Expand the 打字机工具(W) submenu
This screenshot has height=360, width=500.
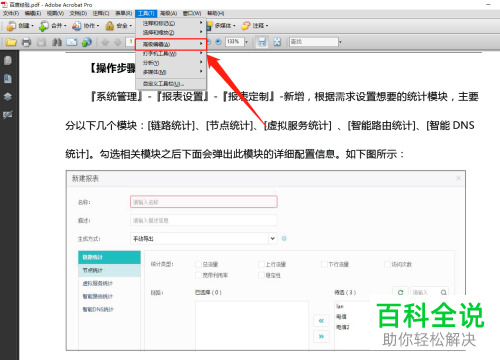pos(171,53)
